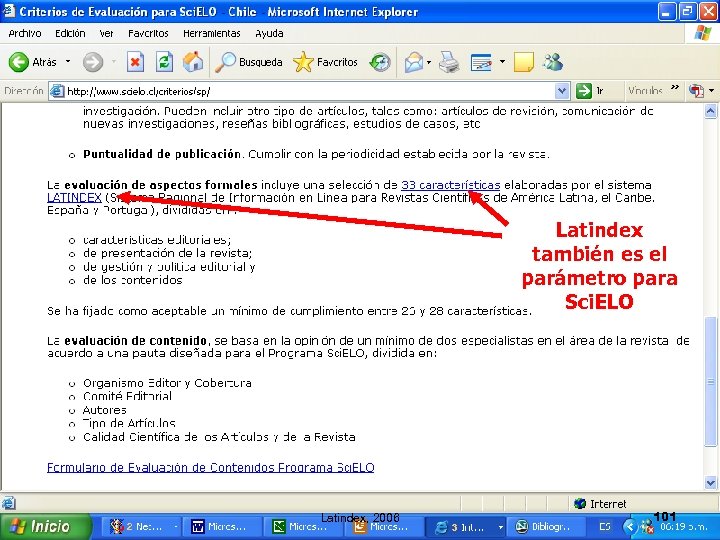Click the green Ir go button
Image resolution: width=720 pixels, height=540 pixels.
click(x=591, y=91)
